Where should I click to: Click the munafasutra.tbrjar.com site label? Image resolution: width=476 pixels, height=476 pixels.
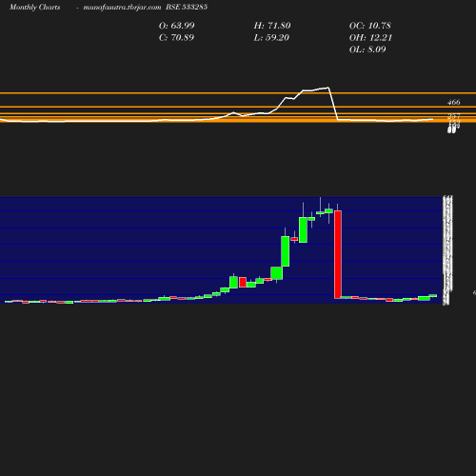122,8
